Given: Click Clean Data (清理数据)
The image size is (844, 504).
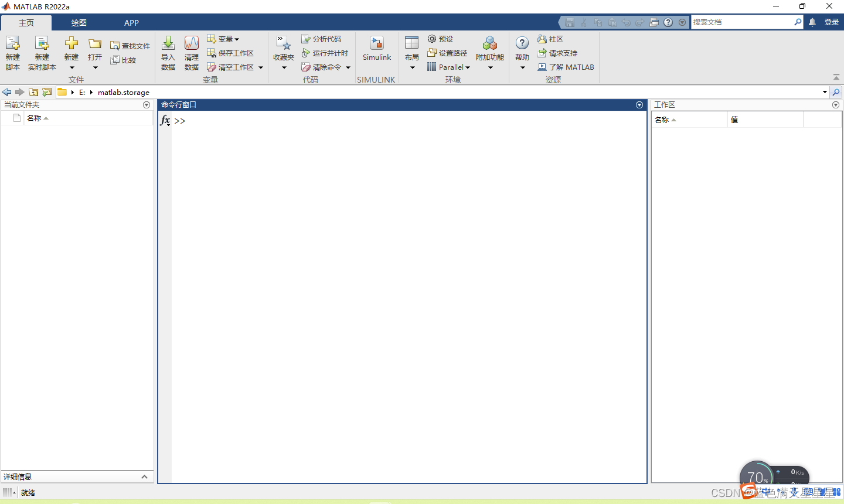Looking at the screenshot, I should tap(192, 53).
